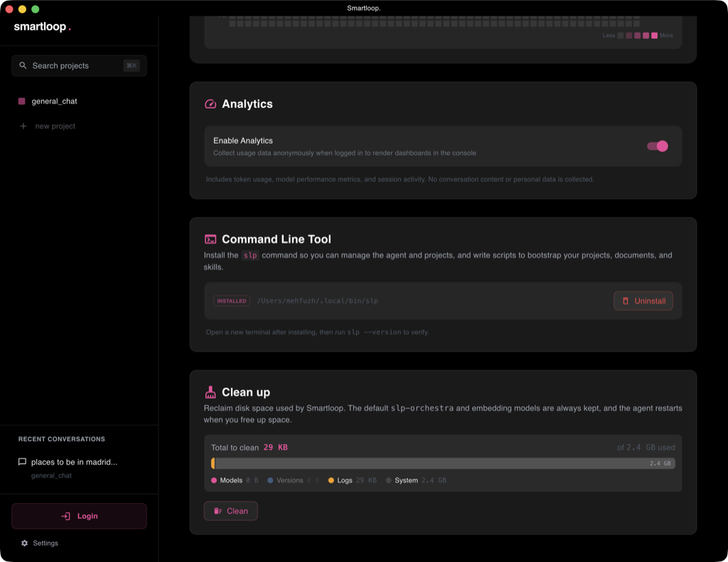Click the Analytics gauge icon
This screenshot has height=562, width=728.
click(210, 104)
